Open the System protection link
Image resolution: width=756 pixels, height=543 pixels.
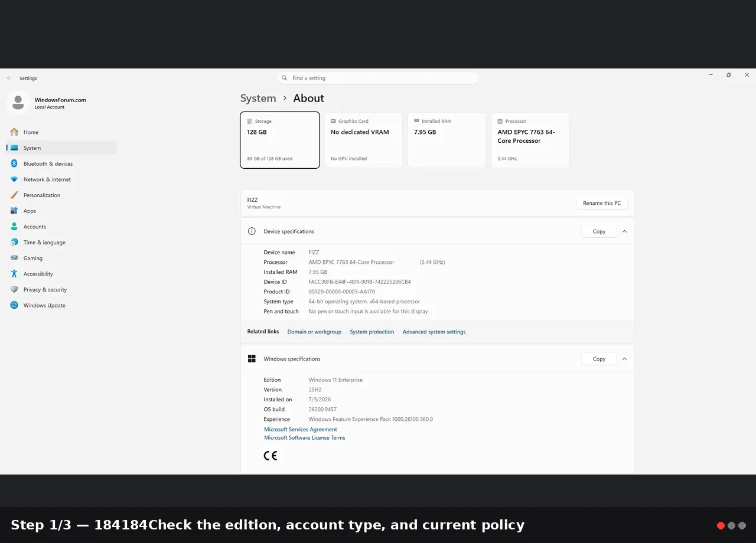coord(372,332)
